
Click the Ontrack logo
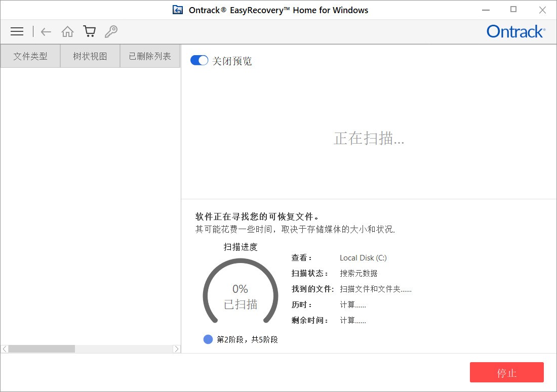pyautogui.click(x=515, y=31)
